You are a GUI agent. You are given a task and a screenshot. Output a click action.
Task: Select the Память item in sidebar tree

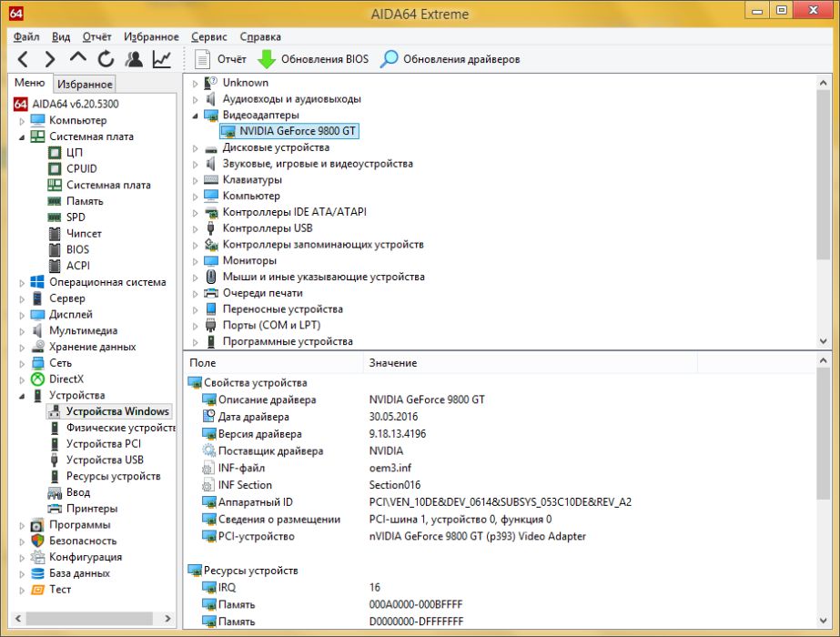coord(85,201)
